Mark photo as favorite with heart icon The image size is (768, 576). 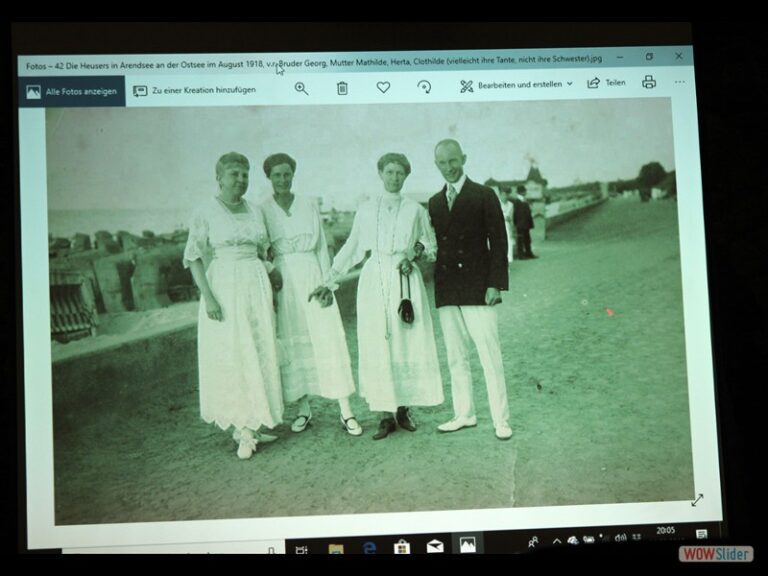pyautogui.click(x=383, y=87)
